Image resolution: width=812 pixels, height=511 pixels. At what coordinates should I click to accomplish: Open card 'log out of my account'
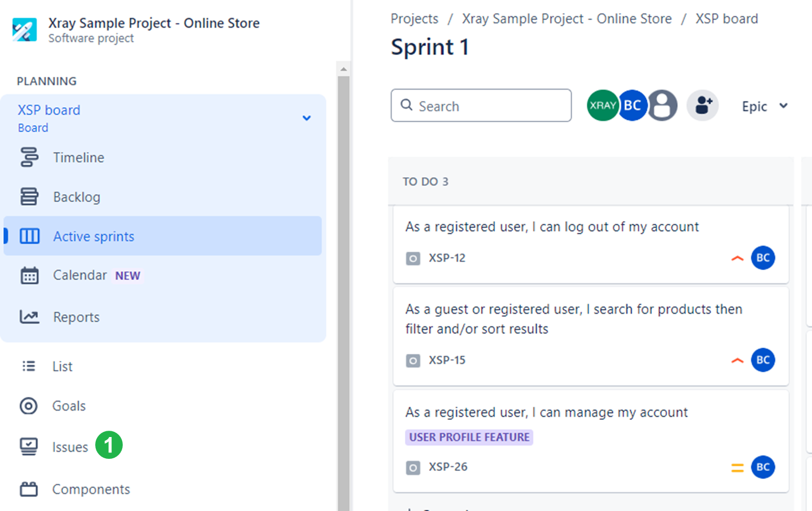pos(591,244)
